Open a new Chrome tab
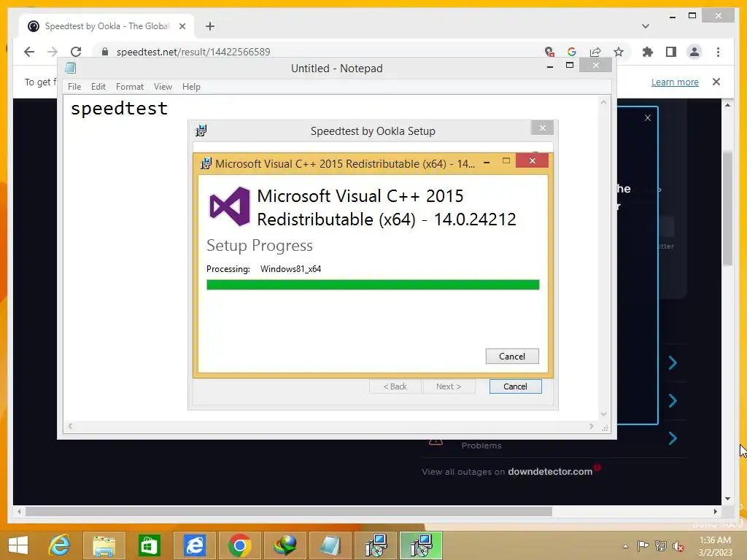Image resolution: width=747 pixels, height=560 pixels. (x=210, y=26)
